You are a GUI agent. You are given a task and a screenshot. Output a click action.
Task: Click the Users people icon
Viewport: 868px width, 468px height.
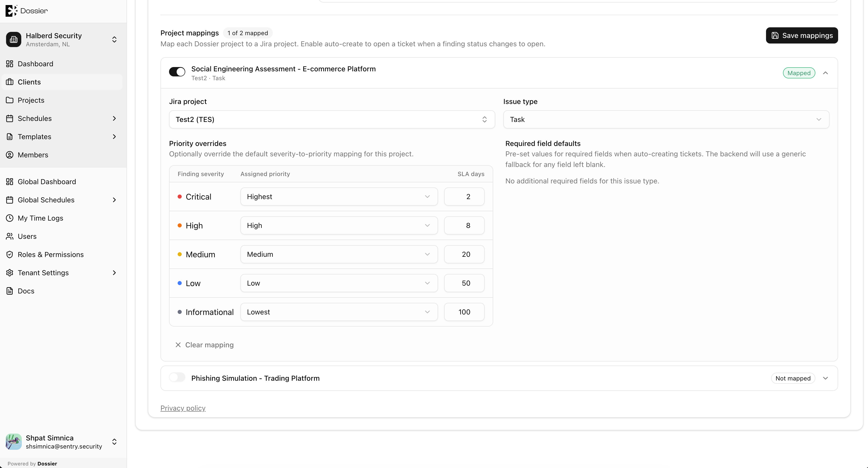point(10,236)
